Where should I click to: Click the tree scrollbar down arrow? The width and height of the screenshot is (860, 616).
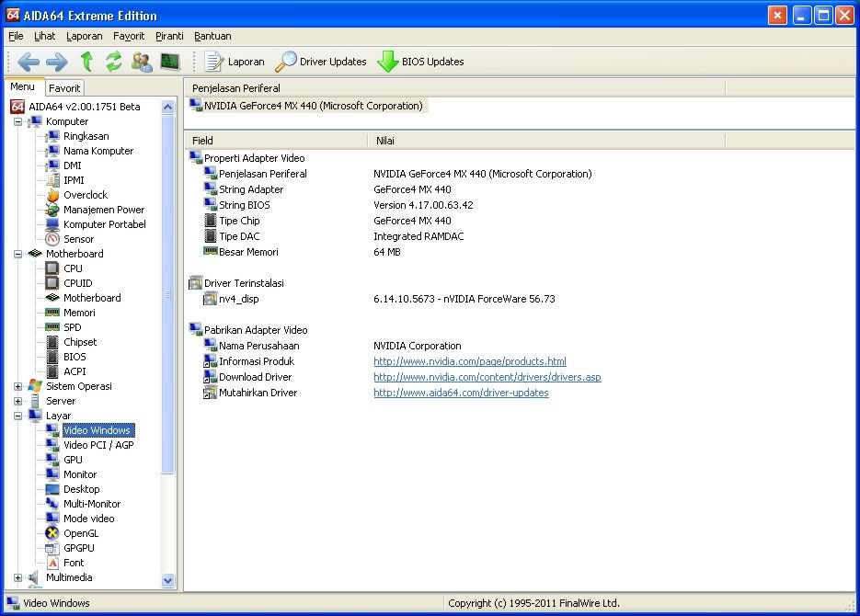(167, 580)
